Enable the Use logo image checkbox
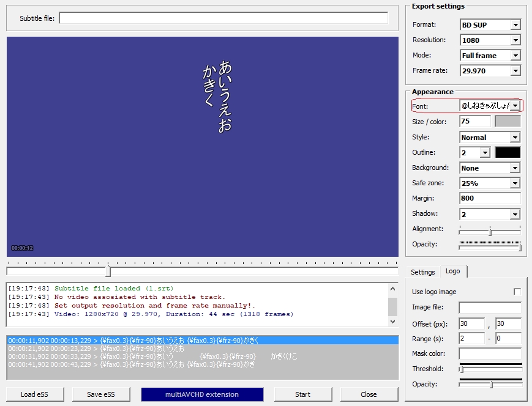Image resolution: width=532 pixels, height=406 pixels. point(517,292)
